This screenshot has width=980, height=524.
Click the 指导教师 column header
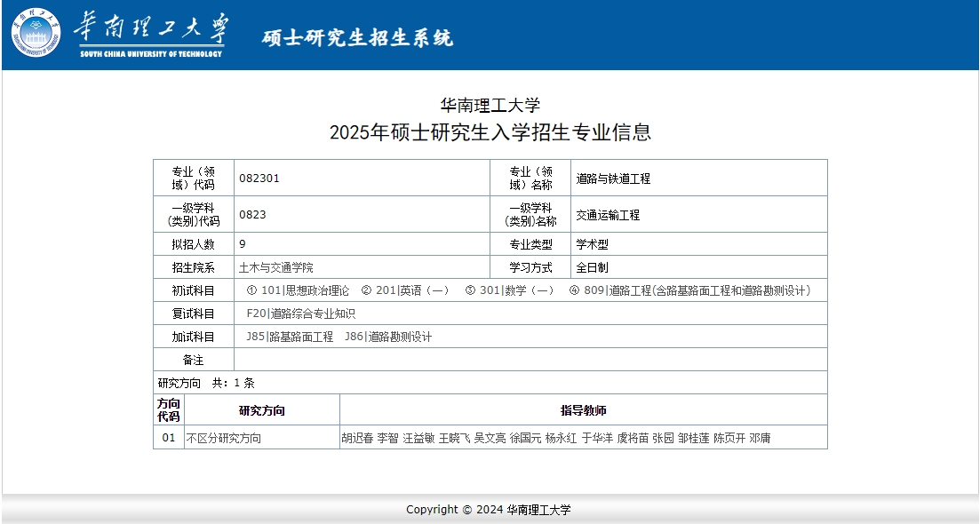tap(584, 410)
